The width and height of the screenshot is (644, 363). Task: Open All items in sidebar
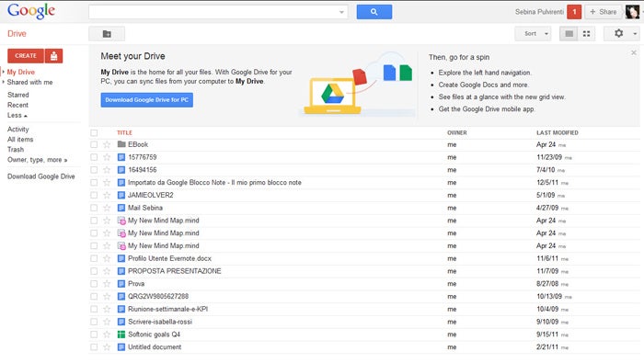20,140
